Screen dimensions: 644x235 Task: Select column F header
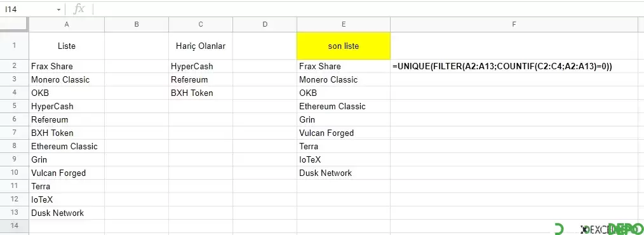[x=514, y=24]
